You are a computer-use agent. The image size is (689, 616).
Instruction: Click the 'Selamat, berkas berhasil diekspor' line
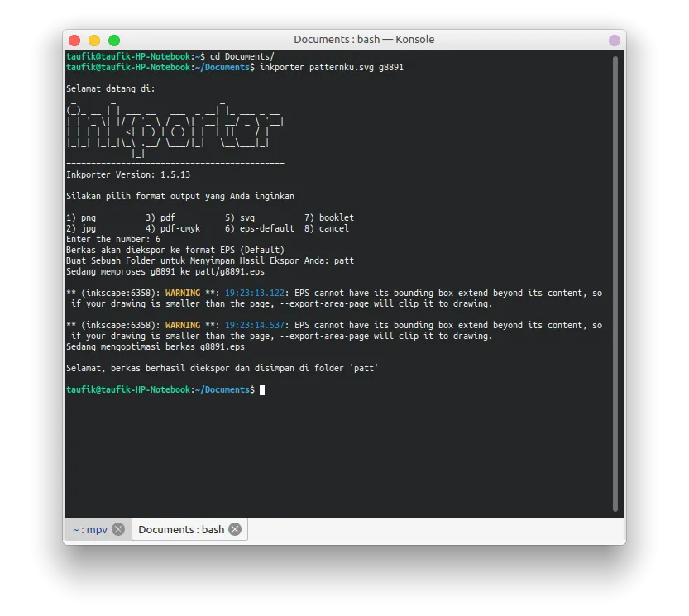[x=222, y=368]
